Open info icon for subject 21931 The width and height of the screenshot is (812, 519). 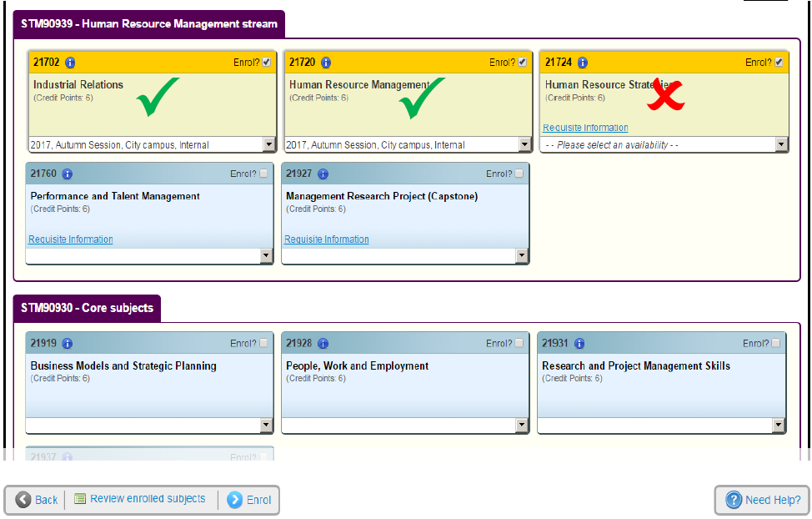[579, 344]
